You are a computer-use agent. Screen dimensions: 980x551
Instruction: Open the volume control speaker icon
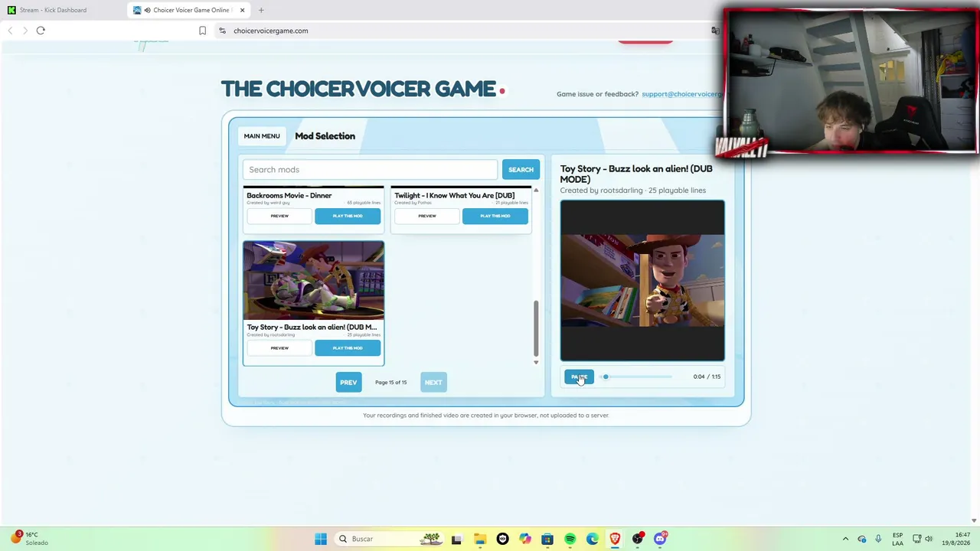tap(929, 539)
